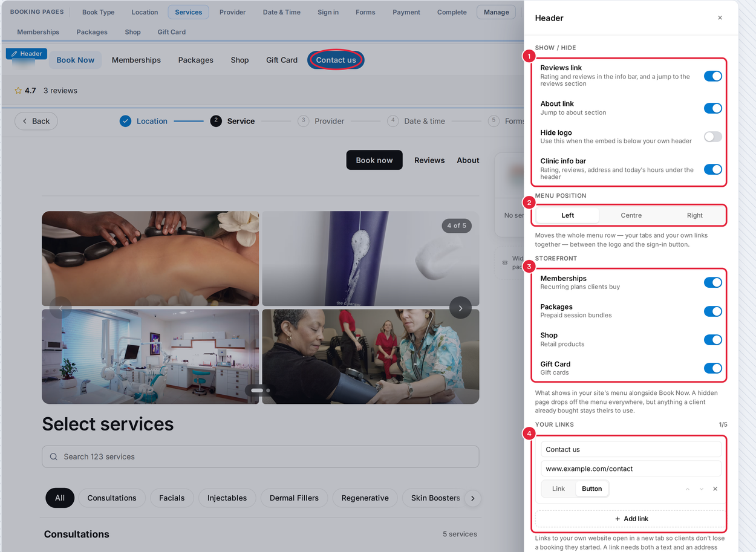Filter by Dermal Fillers category chip
The width and height of the screenshot is (756, 552).
coord(294,498)
